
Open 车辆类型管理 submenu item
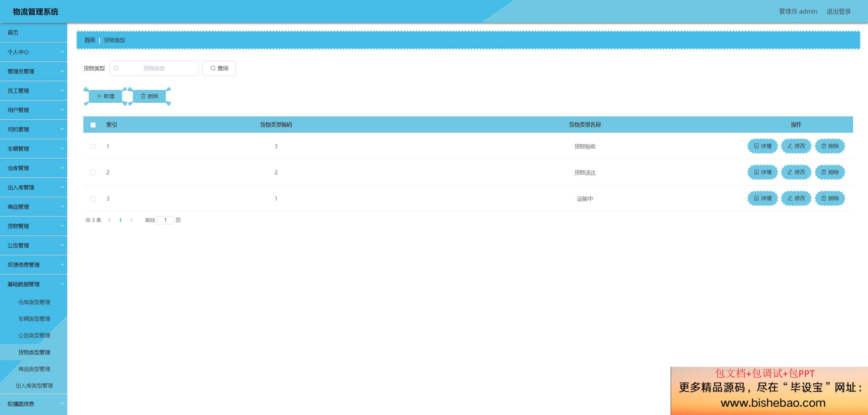[x=34, y=319]
